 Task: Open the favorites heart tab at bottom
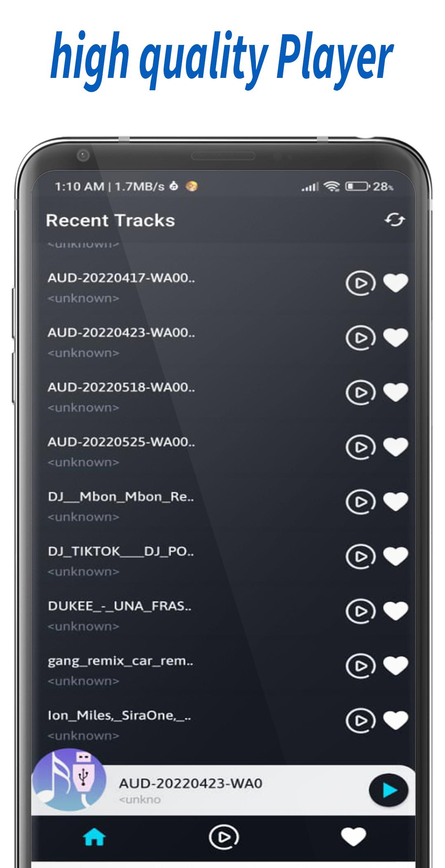pyautogui.click(x=354, y=837)
